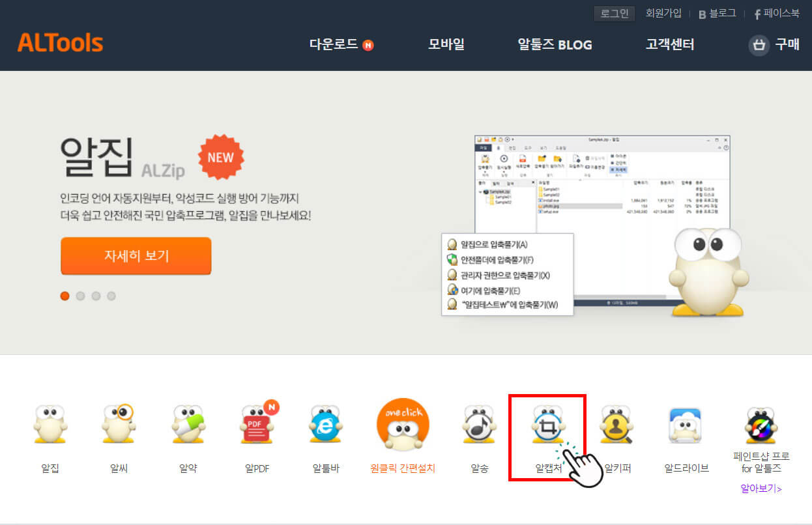Select the ALSee (알씨) image viewer icon
This screenshot has width=812, height=525.
coord(118,427)
